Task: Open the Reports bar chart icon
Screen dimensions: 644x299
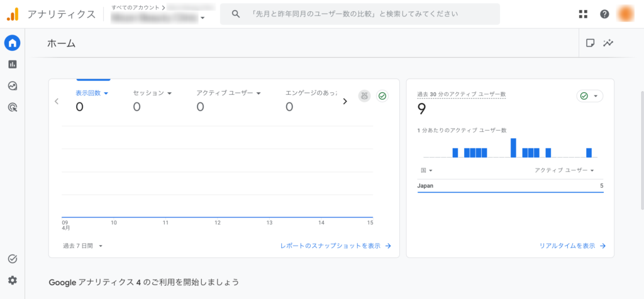Action: coord(13,64)
